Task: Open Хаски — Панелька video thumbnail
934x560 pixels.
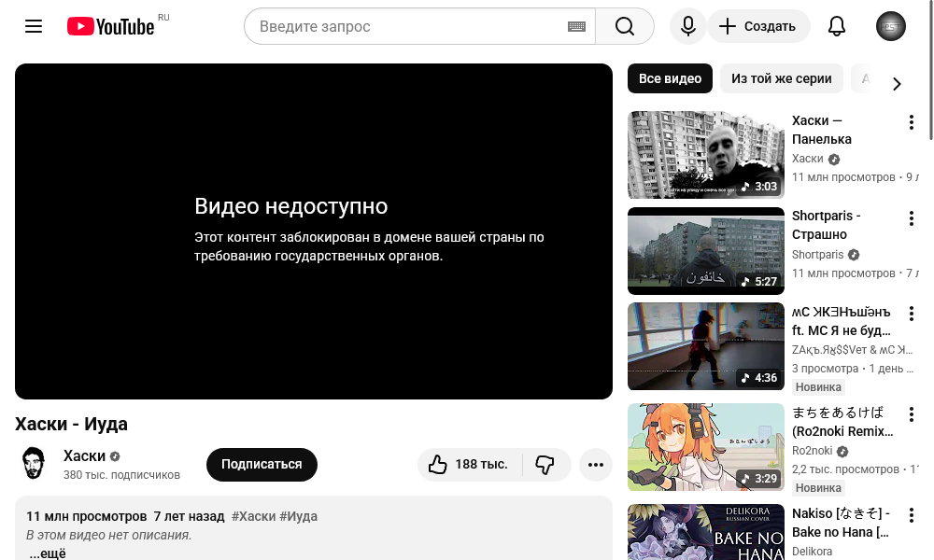Action: pos(706,155)
